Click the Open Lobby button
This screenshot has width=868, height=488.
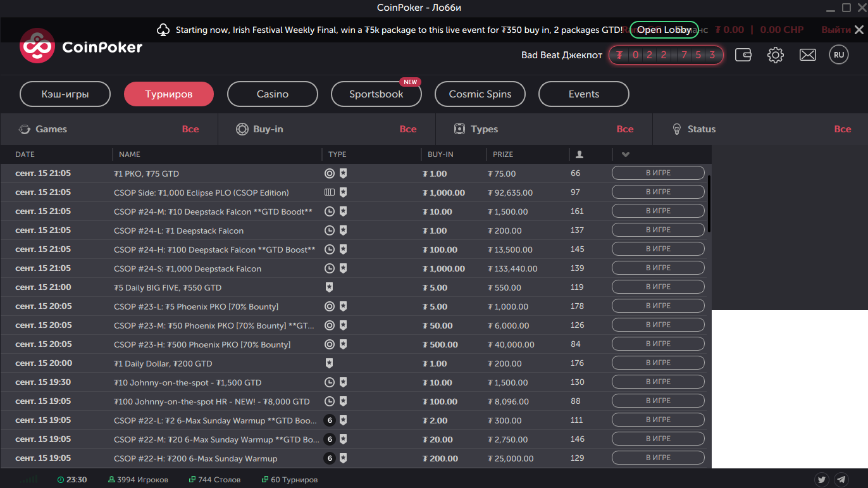point(664,30)
